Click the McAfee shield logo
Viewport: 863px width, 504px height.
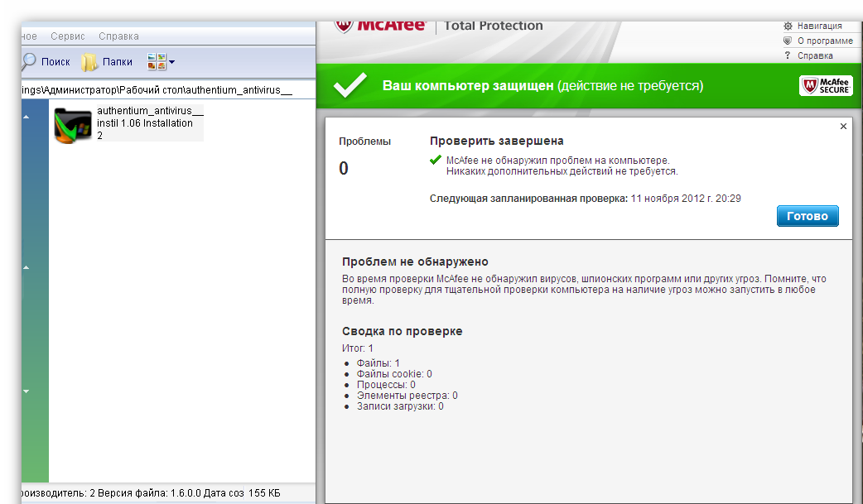[x=343, y=25]
